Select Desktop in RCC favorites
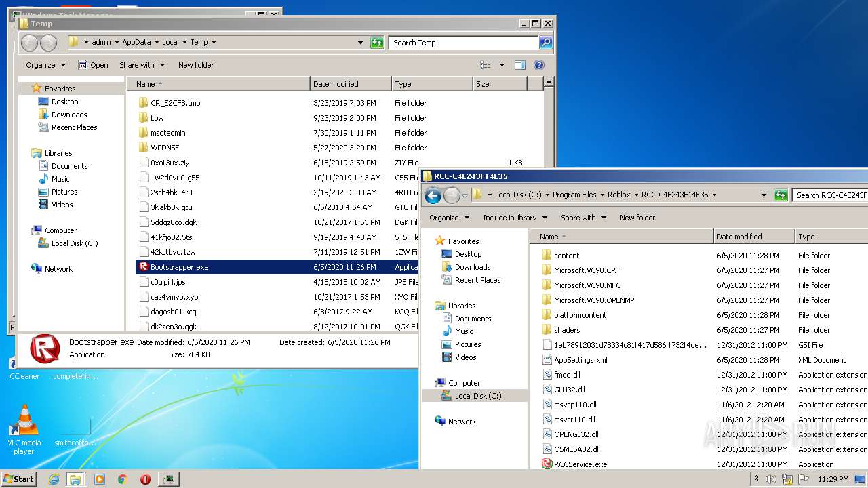This screenshot has width=868, height=488. 462,254
